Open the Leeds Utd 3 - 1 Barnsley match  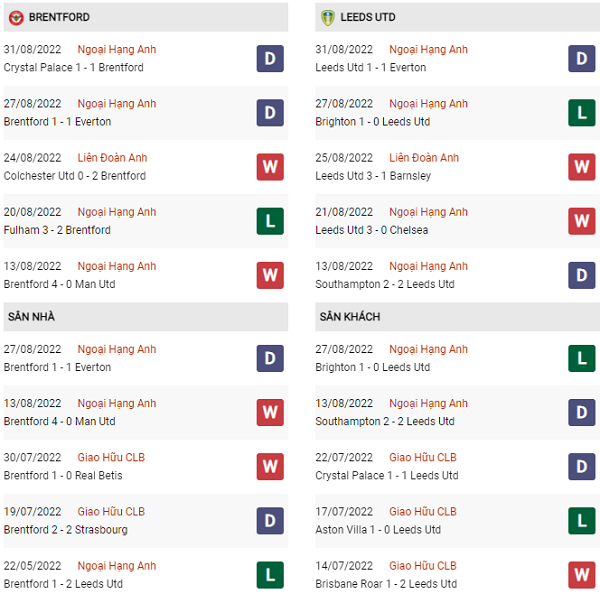(x=373, y=176)
